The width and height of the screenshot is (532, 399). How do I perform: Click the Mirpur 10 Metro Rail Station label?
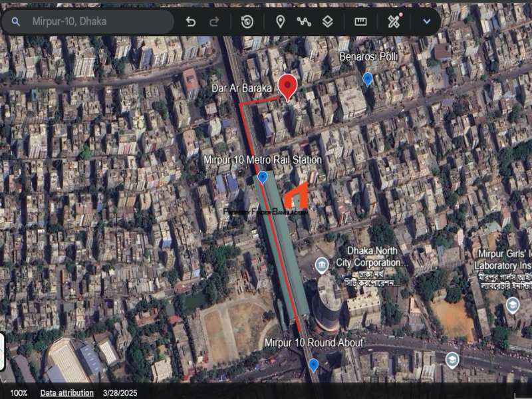pos(263,160)
